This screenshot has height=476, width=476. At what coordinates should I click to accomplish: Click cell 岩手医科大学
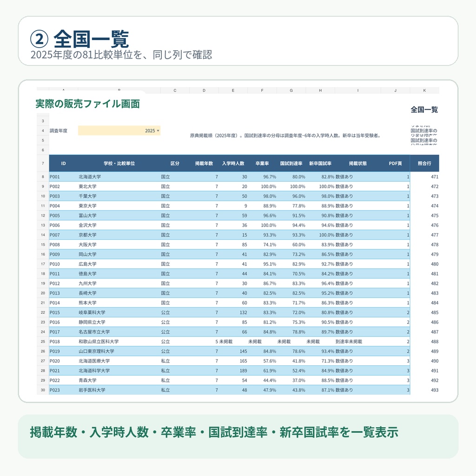(x=119, y=390)
